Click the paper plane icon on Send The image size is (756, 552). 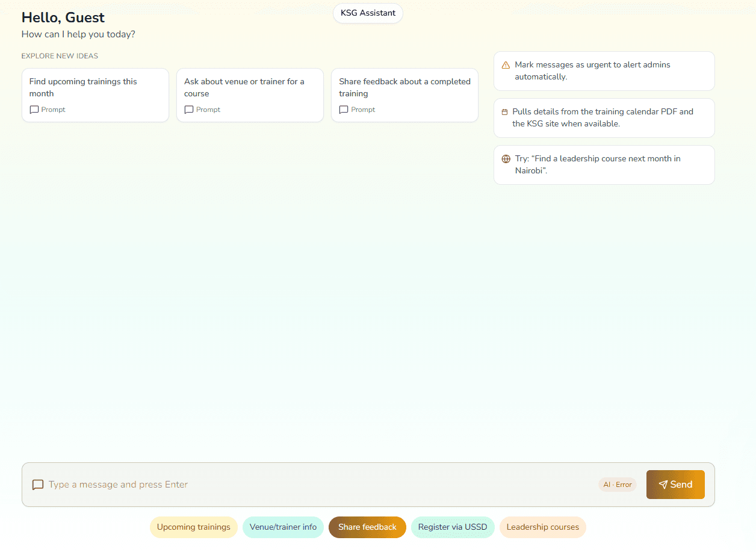tap(663, 485)
